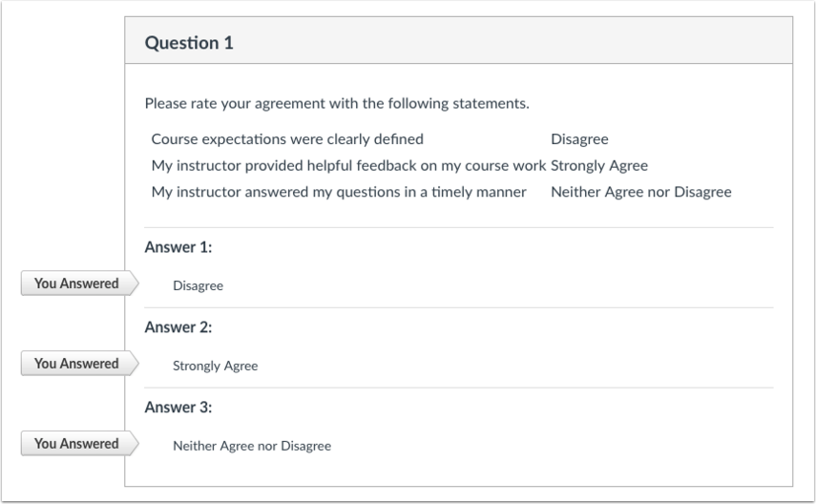Click the Answer 1 label
Image resolution: width=816 pixels, height=504 pixels.
[178, 247]
